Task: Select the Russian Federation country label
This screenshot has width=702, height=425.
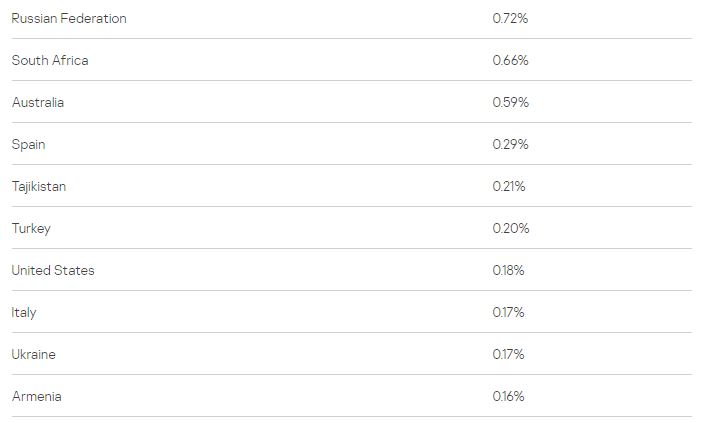Action: pos(69,18)
